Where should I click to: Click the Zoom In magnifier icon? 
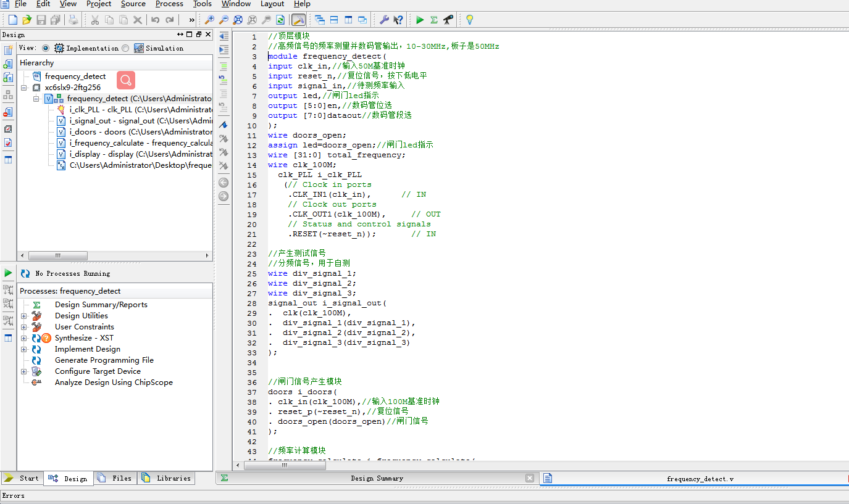click(209, 20)
